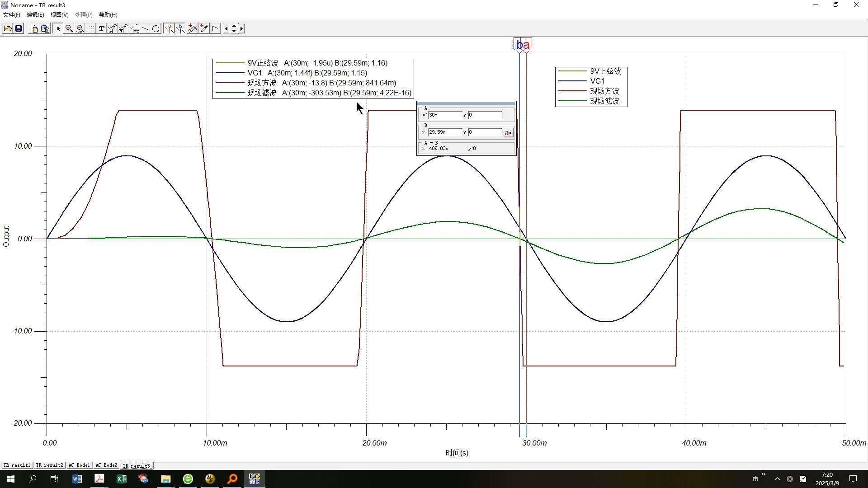Select the Text annotation tool

coord(101,28)
